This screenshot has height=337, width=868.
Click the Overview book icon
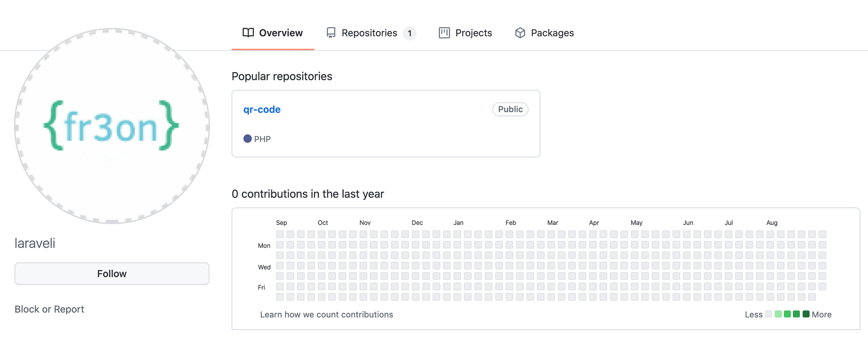tap(248, 33)
